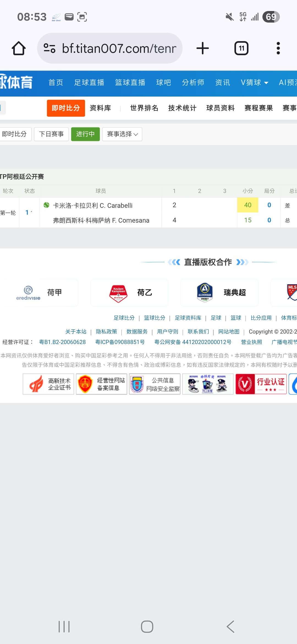Open browser three-dot overflow menu
Image resolution: width=297 pixels, height=644 pixels.
coord(278,48)
